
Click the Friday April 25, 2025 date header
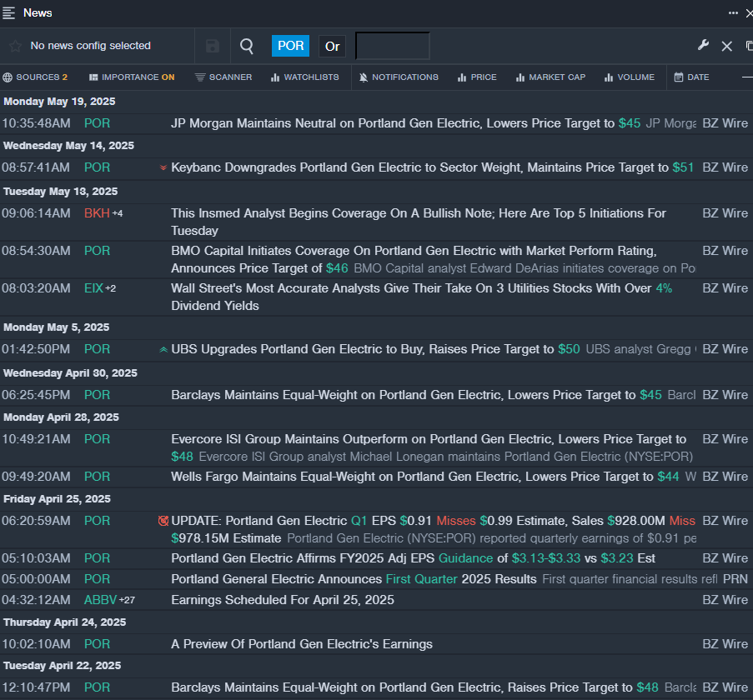(x=58, y=499)
